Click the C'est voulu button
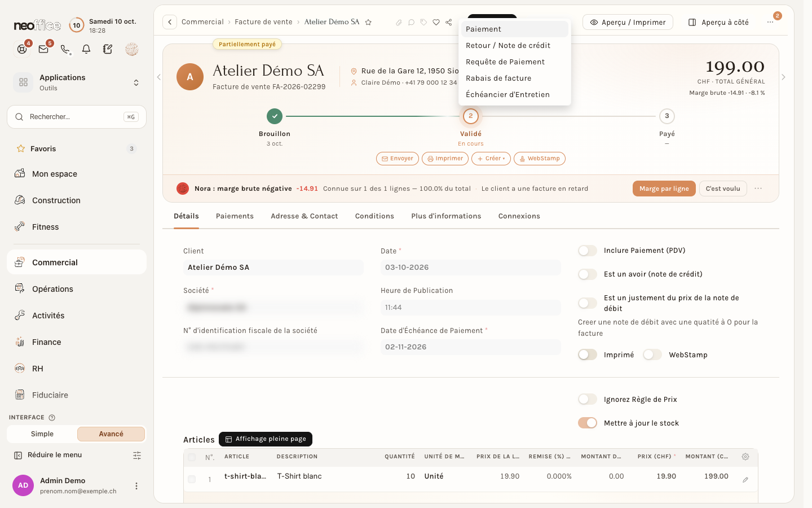 (x=723, y=189)
